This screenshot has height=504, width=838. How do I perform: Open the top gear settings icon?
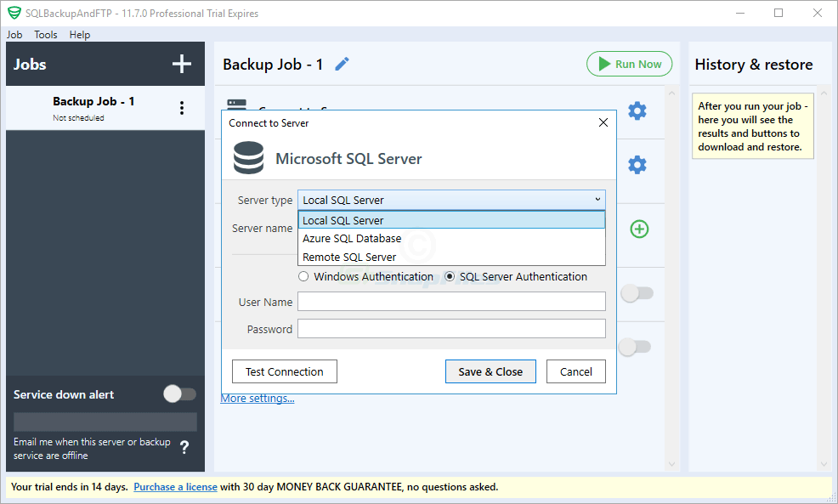pos(637,111)
